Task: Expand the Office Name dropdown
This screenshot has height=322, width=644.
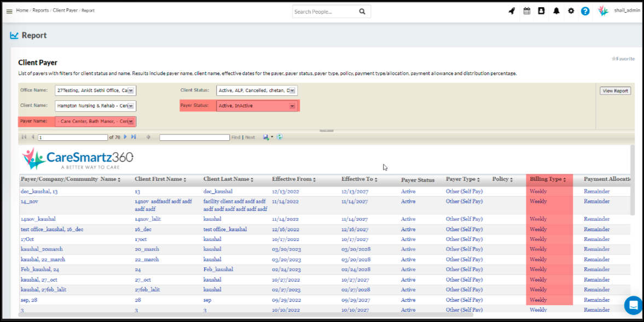Action: pos(131,90)
